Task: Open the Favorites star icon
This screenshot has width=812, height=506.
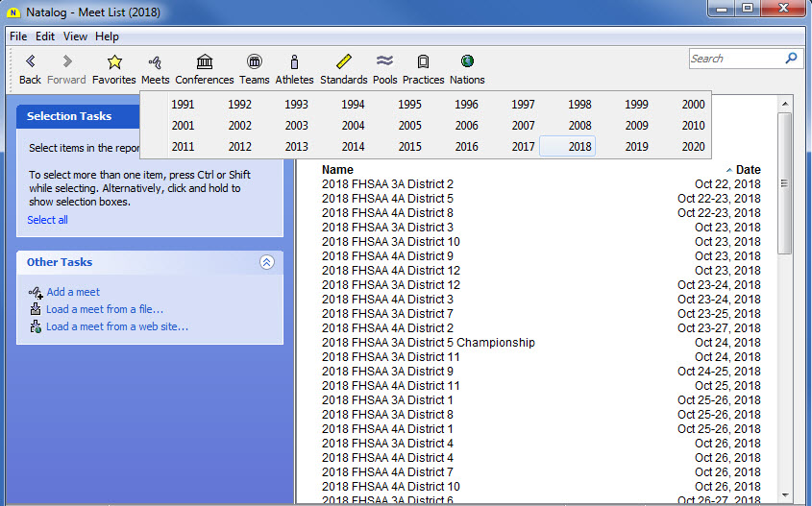Action: pos(114,62)
